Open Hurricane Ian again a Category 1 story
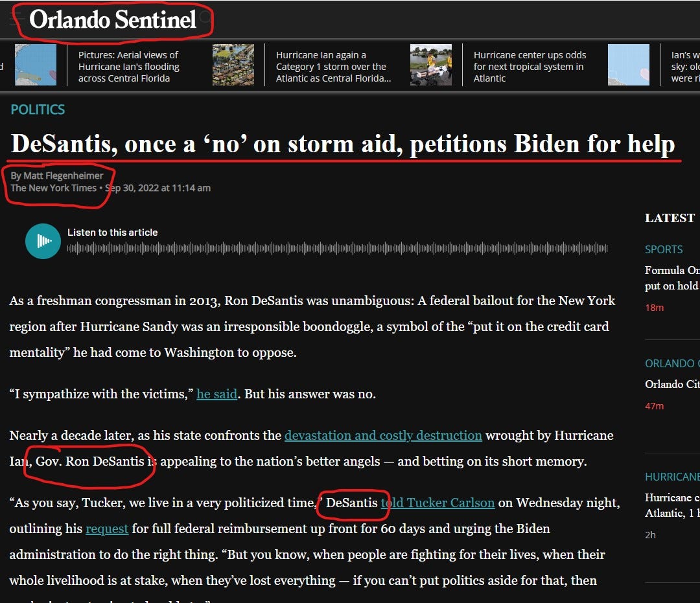 pos(333,67)
